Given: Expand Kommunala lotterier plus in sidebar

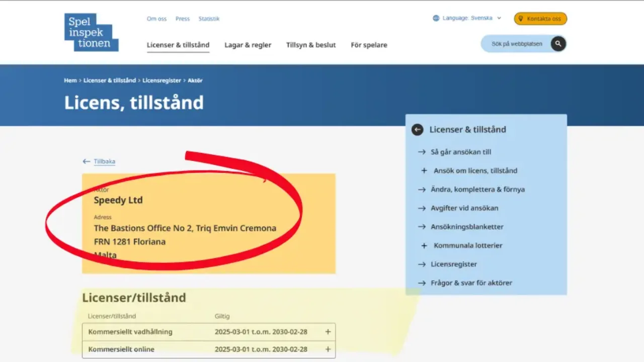Looking at the screenshot, I should click(x=424, y=246).
